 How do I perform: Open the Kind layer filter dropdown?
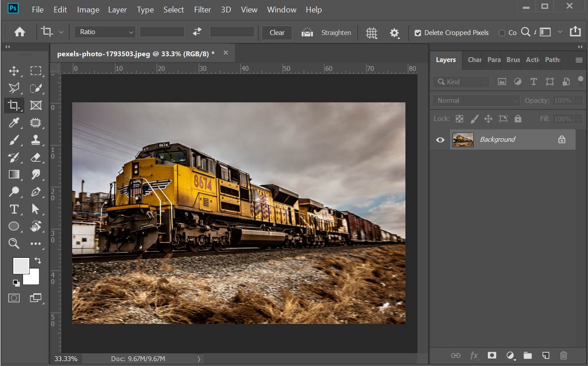(x=461, y=82)
